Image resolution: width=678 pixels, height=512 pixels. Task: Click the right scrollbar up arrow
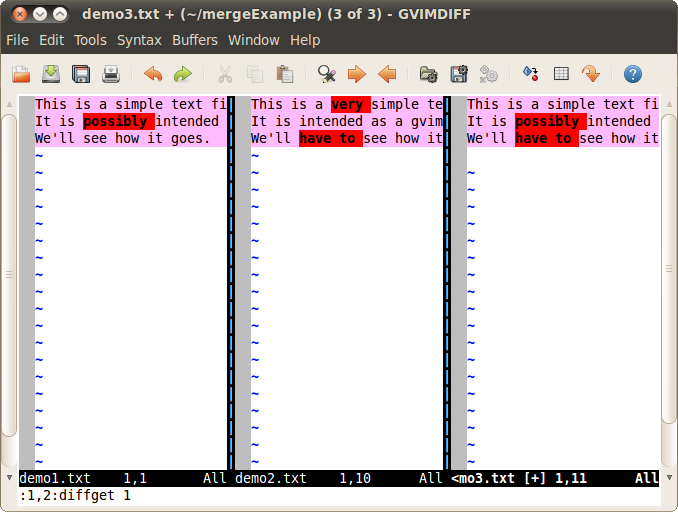coord(669,104)
